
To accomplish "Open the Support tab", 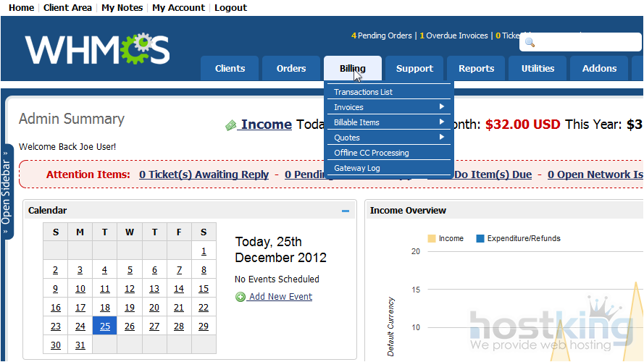I will pos(414,69).
